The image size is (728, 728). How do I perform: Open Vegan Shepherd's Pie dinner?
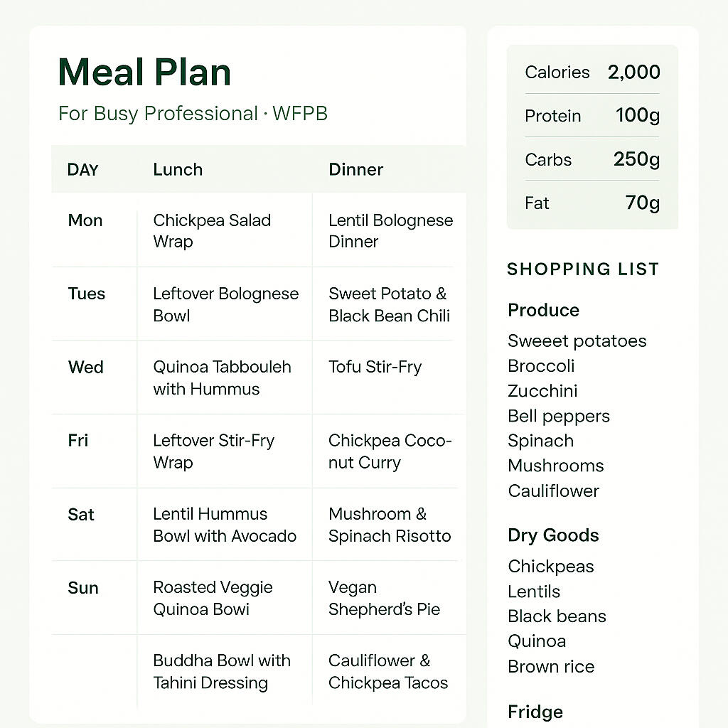384,598
